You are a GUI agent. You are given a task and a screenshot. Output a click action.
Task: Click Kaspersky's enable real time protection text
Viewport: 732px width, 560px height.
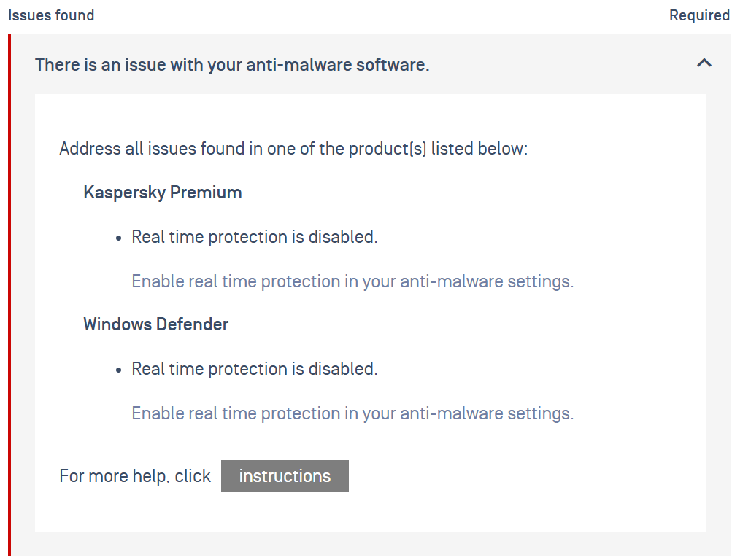[352, 281]
